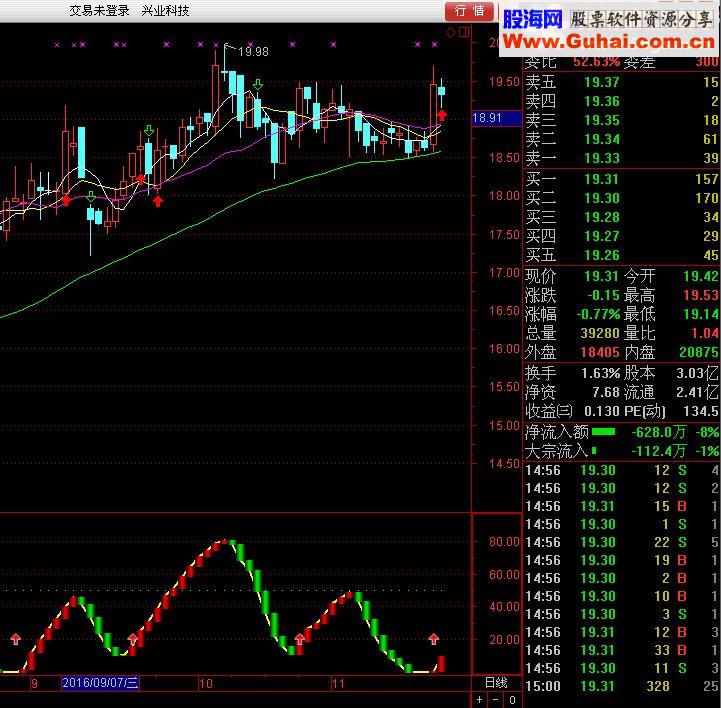Click the PE(动) 134.5 value
721x708 pixels.
point(701,411)
